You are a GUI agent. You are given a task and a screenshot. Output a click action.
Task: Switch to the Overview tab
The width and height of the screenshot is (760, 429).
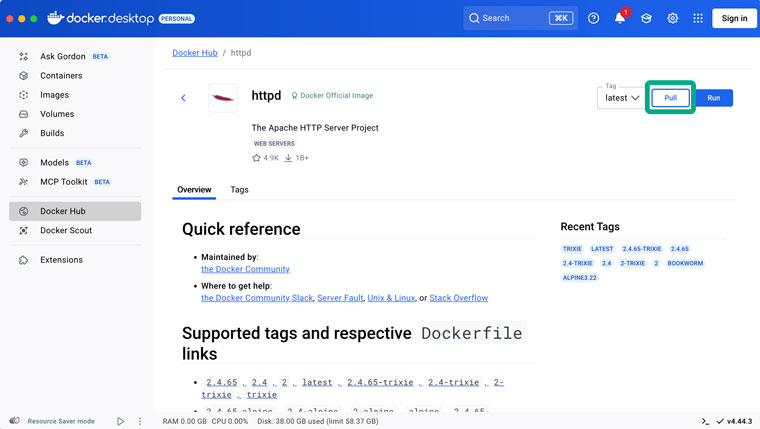click(194, 190)
